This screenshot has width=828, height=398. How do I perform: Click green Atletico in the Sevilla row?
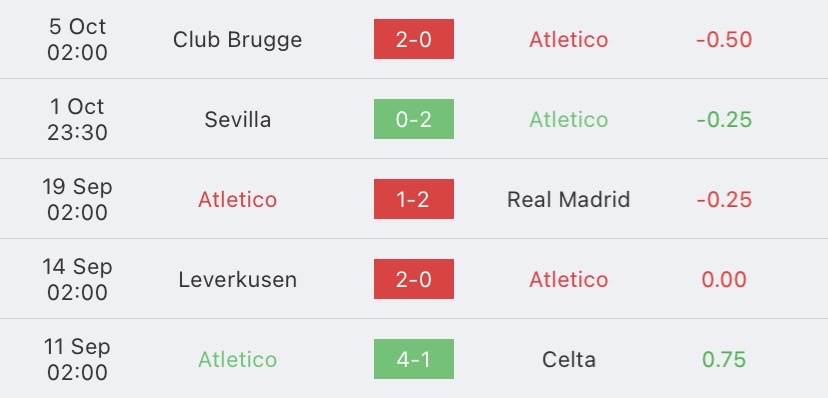(x=569, y=120)
